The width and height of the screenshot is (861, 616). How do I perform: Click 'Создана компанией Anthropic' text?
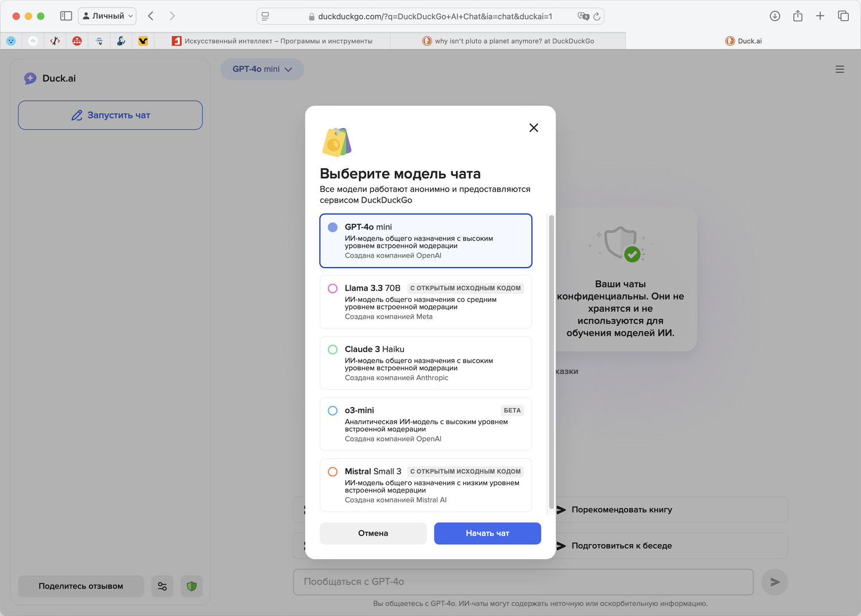pos(397,378)
